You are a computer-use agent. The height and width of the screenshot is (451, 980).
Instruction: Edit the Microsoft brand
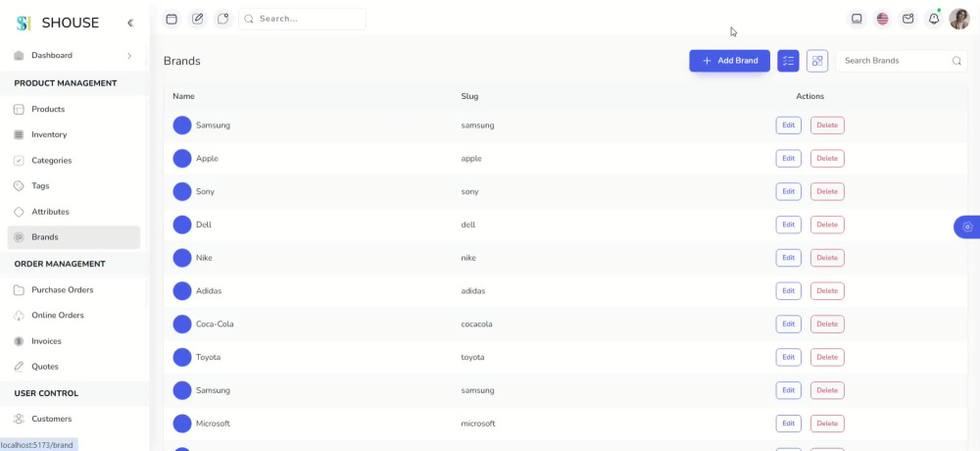(788, 424)
